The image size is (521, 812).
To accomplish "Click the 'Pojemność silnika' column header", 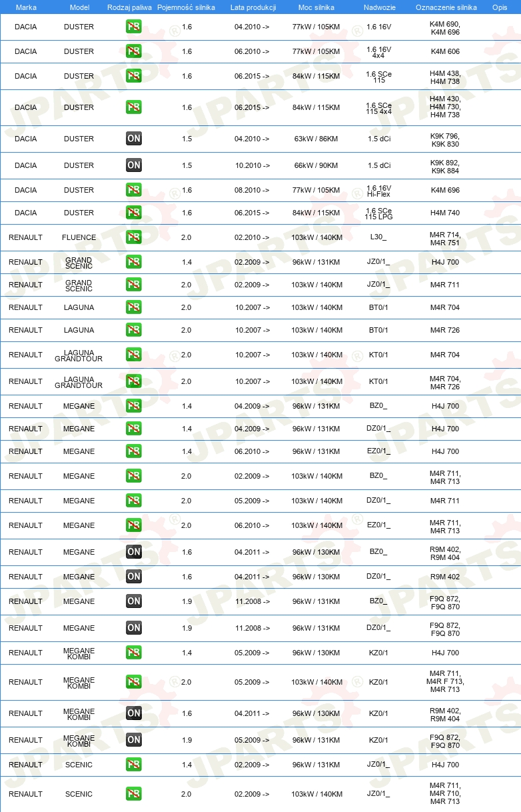I will coord(187,7).
